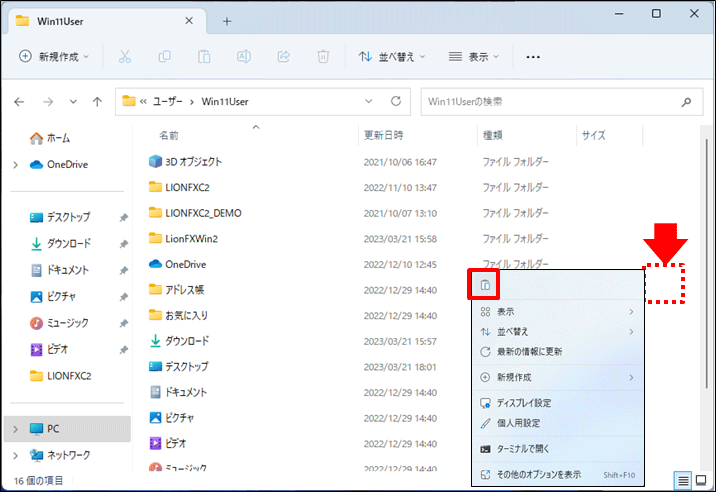The image size is (716, 492).
Task: Open 並べ替え submenu in context menu
Action: coord(558,332)
